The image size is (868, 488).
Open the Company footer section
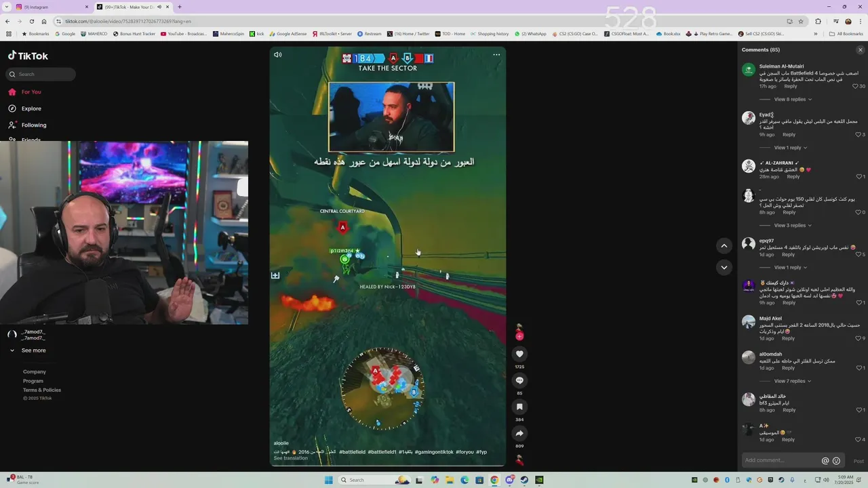(35, 371)
